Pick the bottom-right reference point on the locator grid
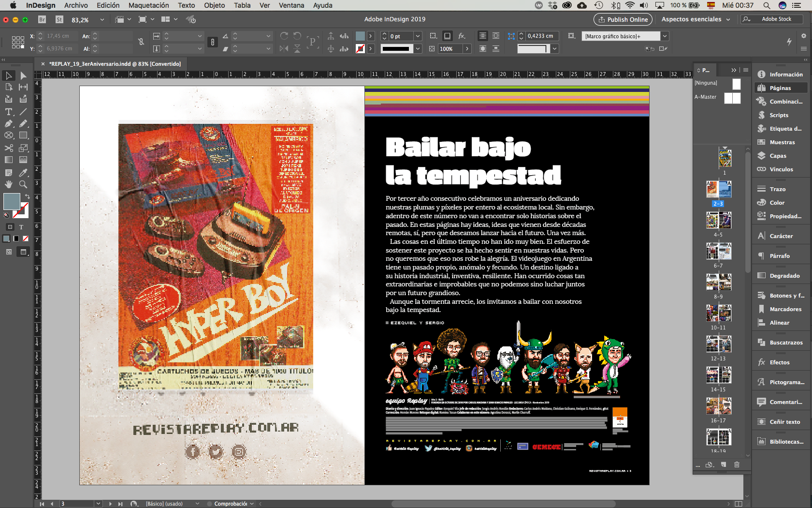The image size is (812, 508). coord(22,47)
